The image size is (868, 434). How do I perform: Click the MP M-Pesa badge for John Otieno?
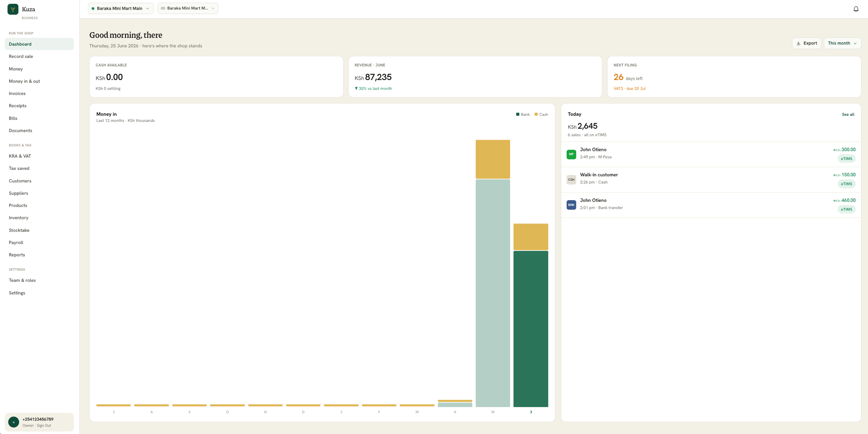(571, 154)
